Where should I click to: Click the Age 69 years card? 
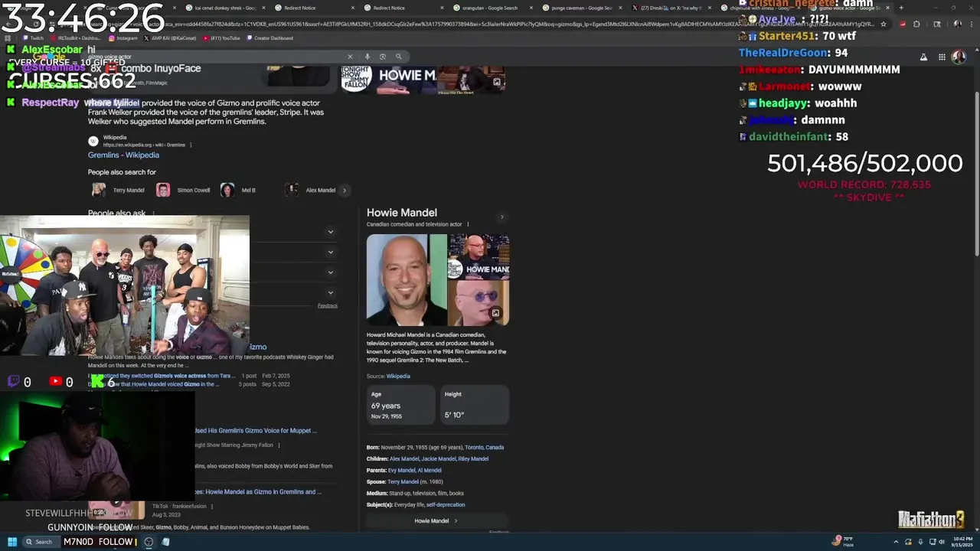click(401, 404)
